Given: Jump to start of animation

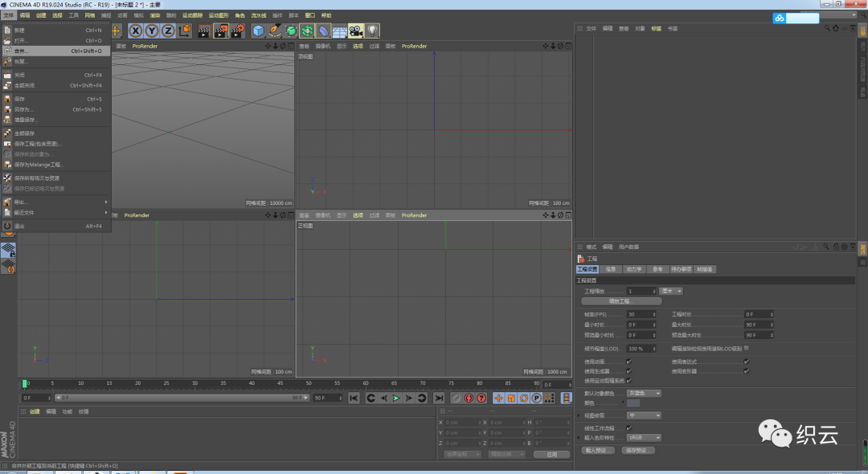Looking at the screenshot, I should (x=354, y=398).
